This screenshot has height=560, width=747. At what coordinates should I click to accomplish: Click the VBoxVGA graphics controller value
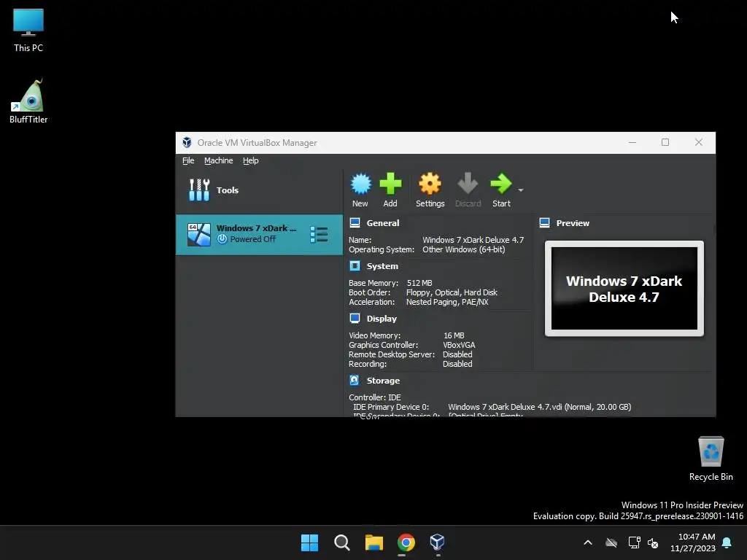click(459, 345)
